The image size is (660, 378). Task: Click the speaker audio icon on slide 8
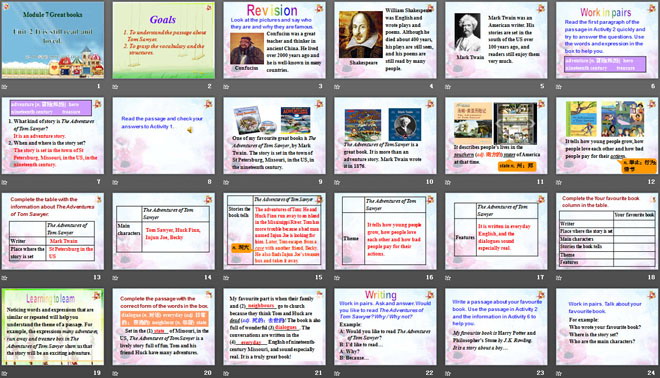pyautogui.click(x=190, y=130)
